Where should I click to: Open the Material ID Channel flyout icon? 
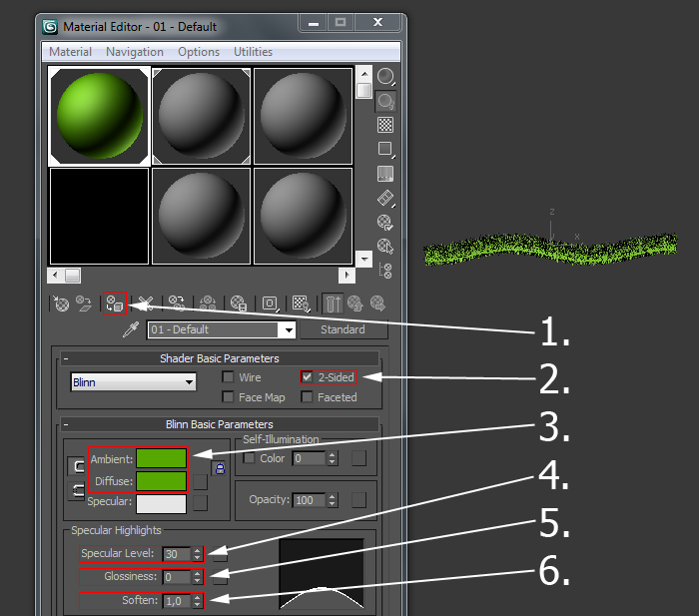click(271, 304)
